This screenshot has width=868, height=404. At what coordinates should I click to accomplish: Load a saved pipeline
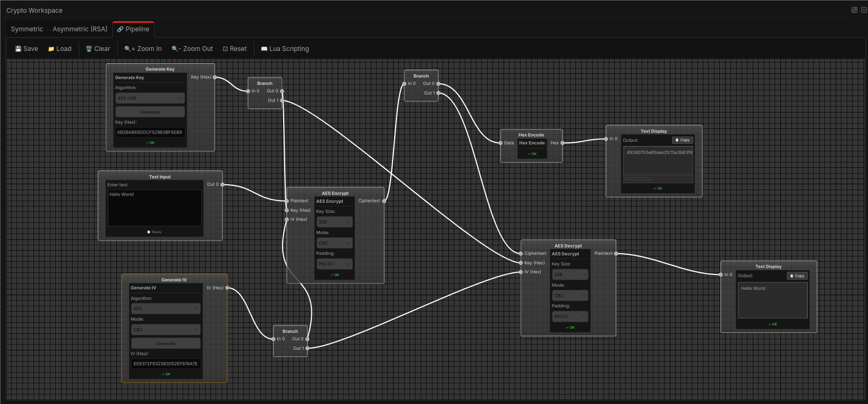coord(59,49)
